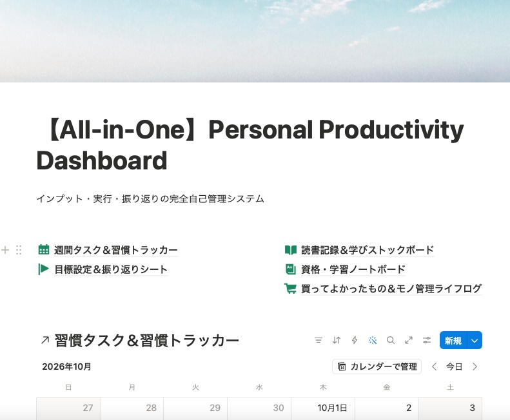This screenshot has width=510, height=420.
Task: Select calendar day 3 on Saturday
Action: pos(450,408)
